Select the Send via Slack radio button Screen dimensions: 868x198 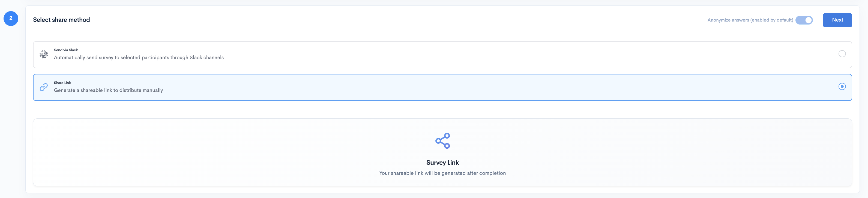pyautogui.click(x=842, y=54)
